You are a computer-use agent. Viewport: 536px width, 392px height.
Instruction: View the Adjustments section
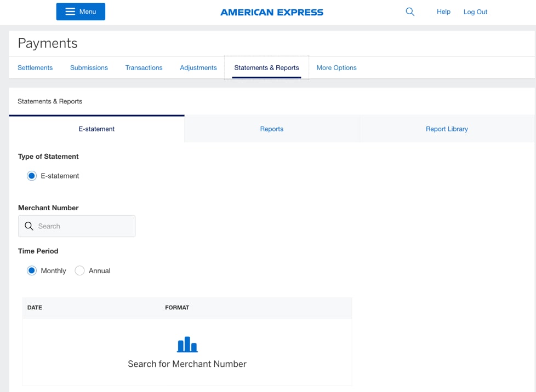(x=198, y=67)
